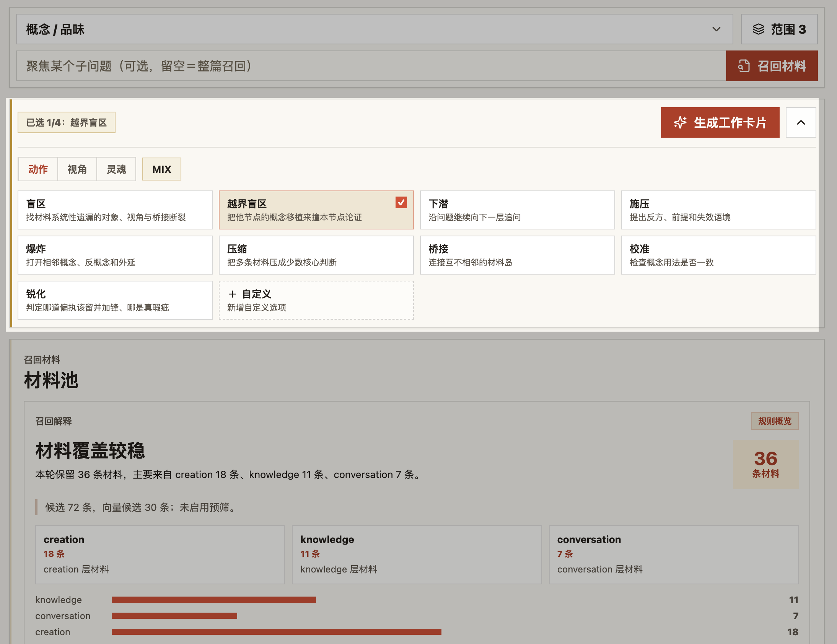This screenshot has width=837, height=644.
Task: Select the 盲区 option card
Action: pos(115,210)
